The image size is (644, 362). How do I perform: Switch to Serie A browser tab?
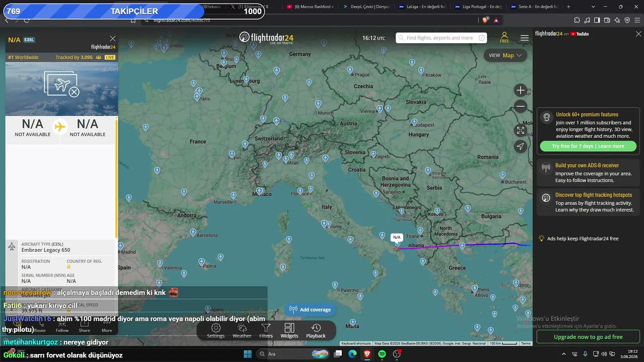point(535,7)
